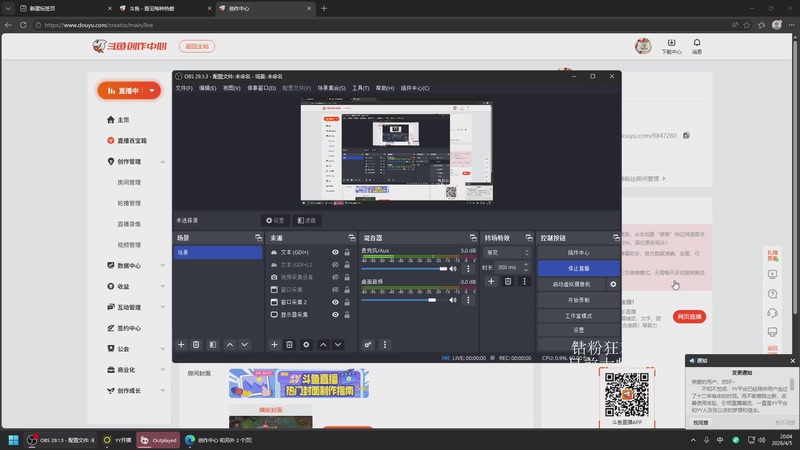Expand the 收益 sidebar section
This screenshot has height=450, width=800.
click(x=163, y=287)
